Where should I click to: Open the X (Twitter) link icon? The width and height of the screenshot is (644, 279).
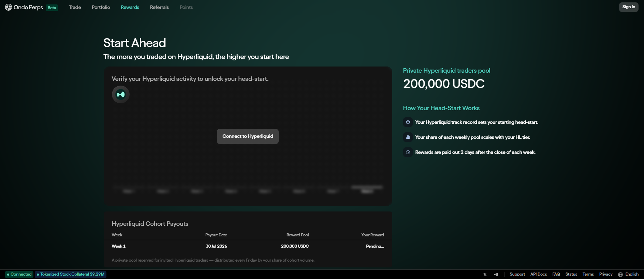click(485, 275)
